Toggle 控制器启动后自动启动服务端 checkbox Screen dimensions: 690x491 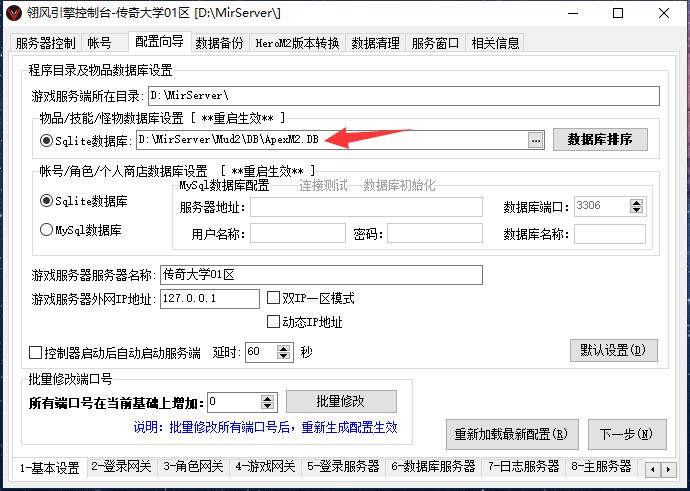click(x=35, y=352)
